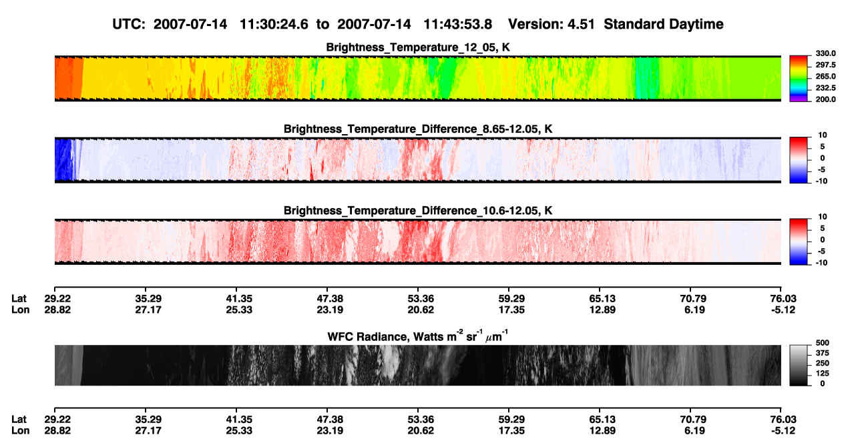The image size is (868, 445).
Task: Click the 12.05 brightness temperature image strip
Action: click(x=418, y=78)
